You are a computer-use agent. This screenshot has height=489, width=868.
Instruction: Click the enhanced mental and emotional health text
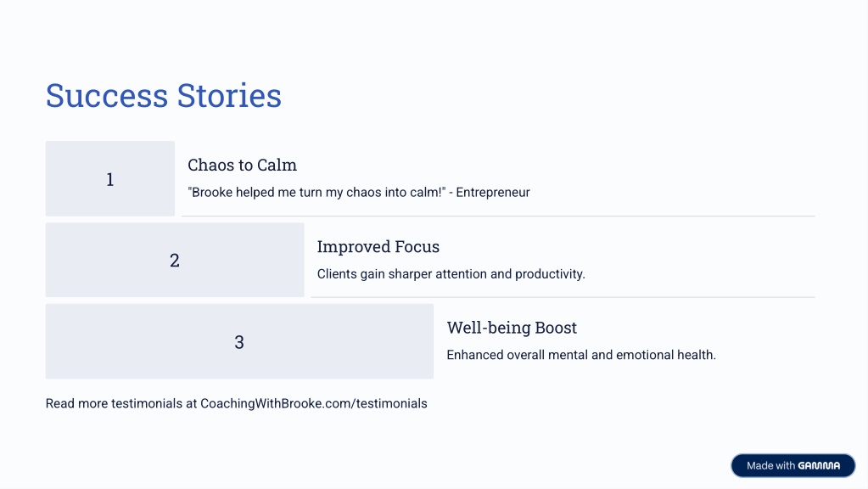point(581,354)
